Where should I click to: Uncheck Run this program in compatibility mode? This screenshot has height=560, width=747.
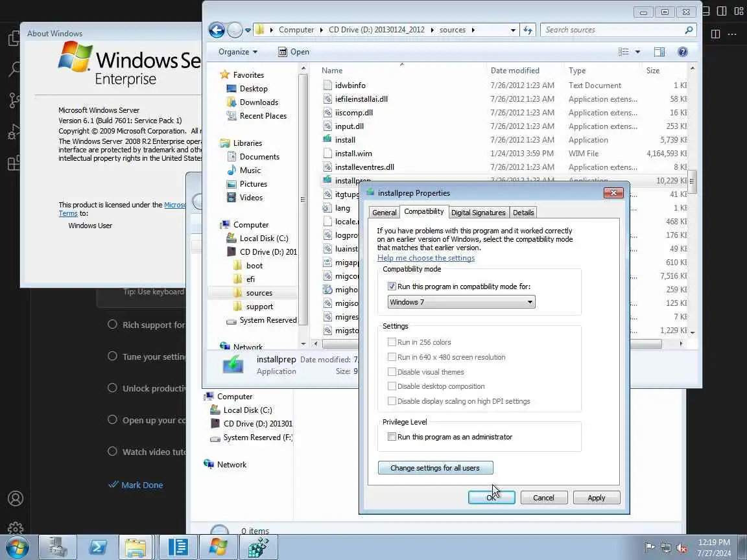tap(392, 286)
